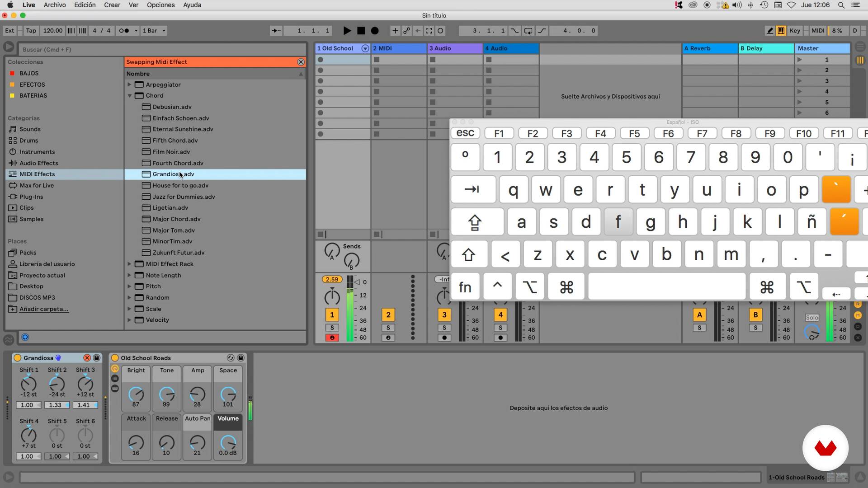Expand the Velocity folder
This screenshot has height=488, width=868.
click(x=129, y=320)
